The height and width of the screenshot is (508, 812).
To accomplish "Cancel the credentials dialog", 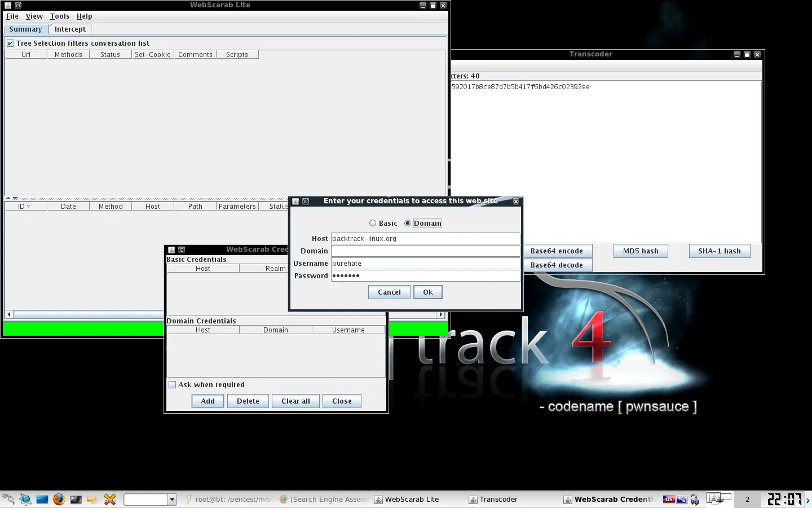I will pyautogui.click(x=389, y=292).
